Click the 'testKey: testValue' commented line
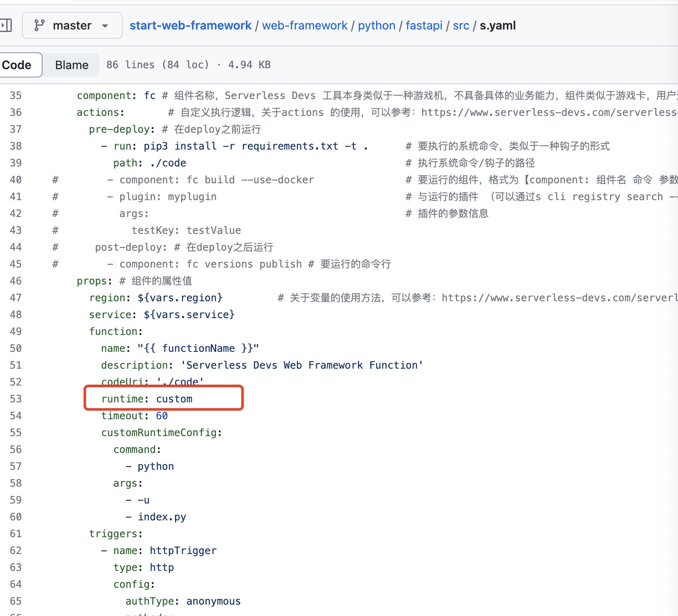This screenshot has width=678, height=616. coord(186,230)
